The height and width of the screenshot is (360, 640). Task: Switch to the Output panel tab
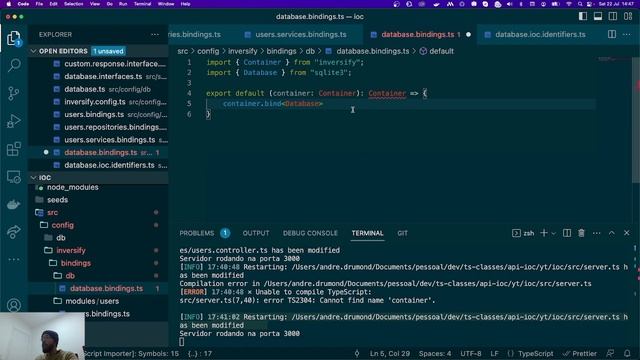(x=256, y=233)
